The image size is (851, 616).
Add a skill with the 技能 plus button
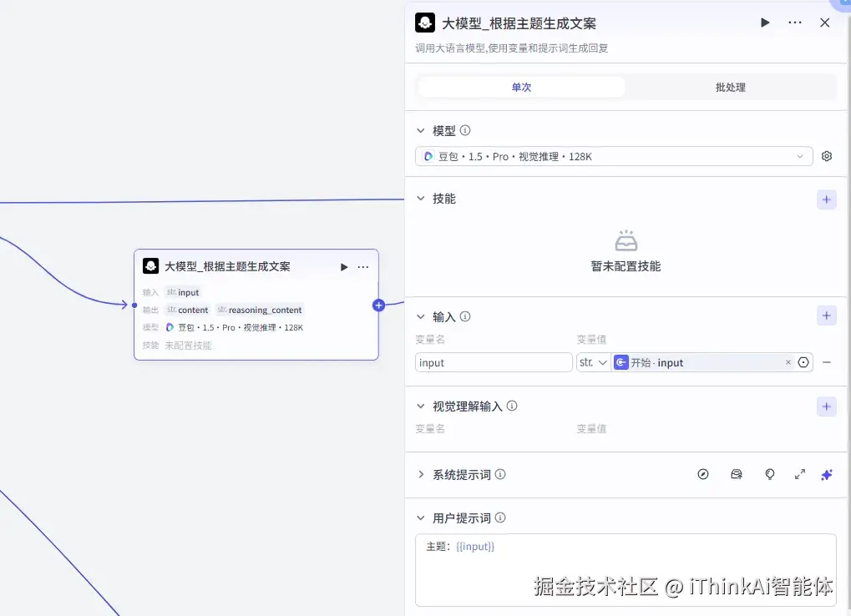click(827, 199)
